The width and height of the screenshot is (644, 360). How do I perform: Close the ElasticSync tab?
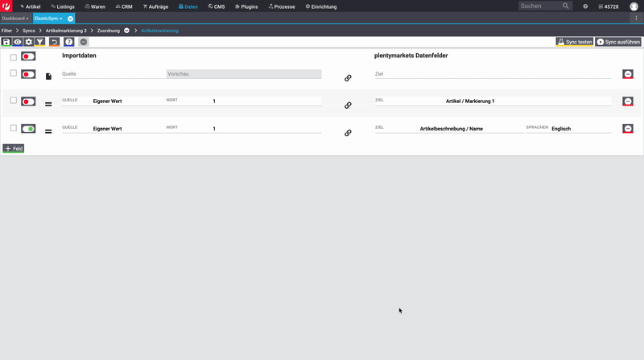pos(70,18)
